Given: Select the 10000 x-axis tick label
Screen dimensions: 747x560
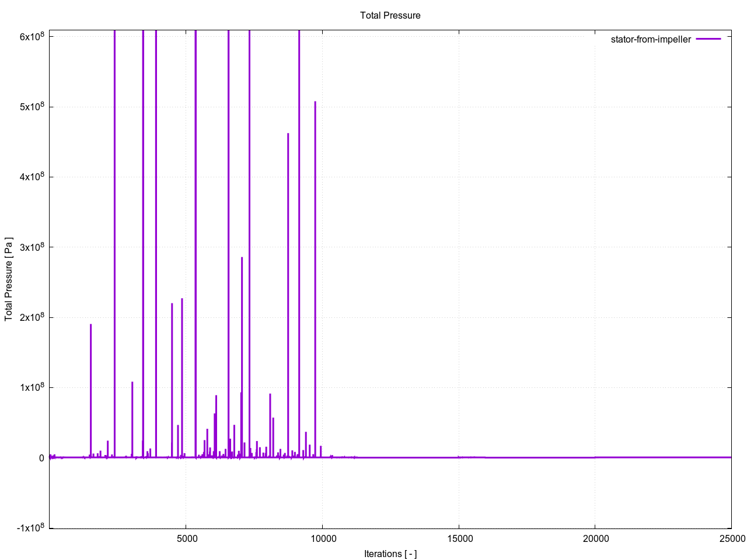Looking at the screenshot, I should pos(322,538).
